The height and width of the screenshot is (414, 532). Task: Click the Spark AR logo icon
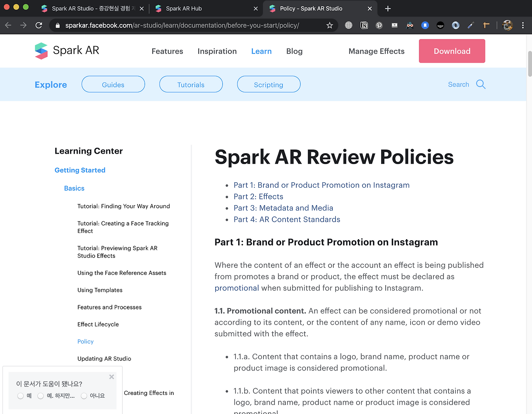point(41,51)
